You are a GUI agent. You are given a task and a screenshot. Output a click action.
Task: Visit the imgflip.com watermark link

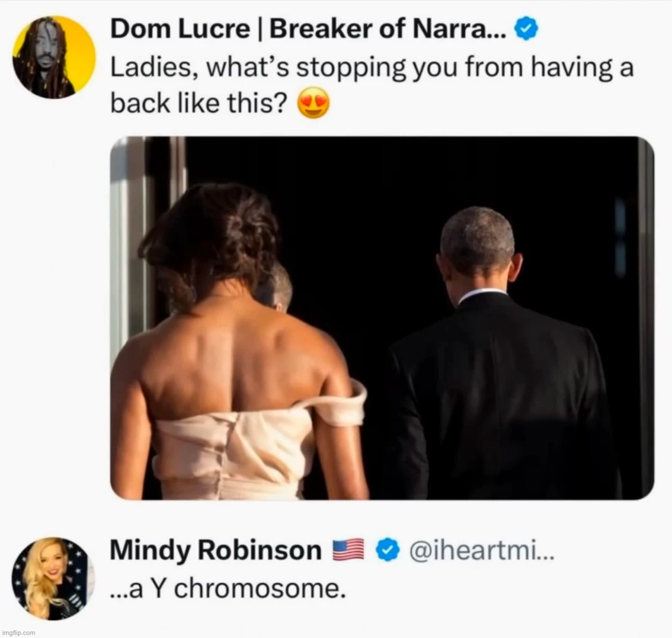18,633
